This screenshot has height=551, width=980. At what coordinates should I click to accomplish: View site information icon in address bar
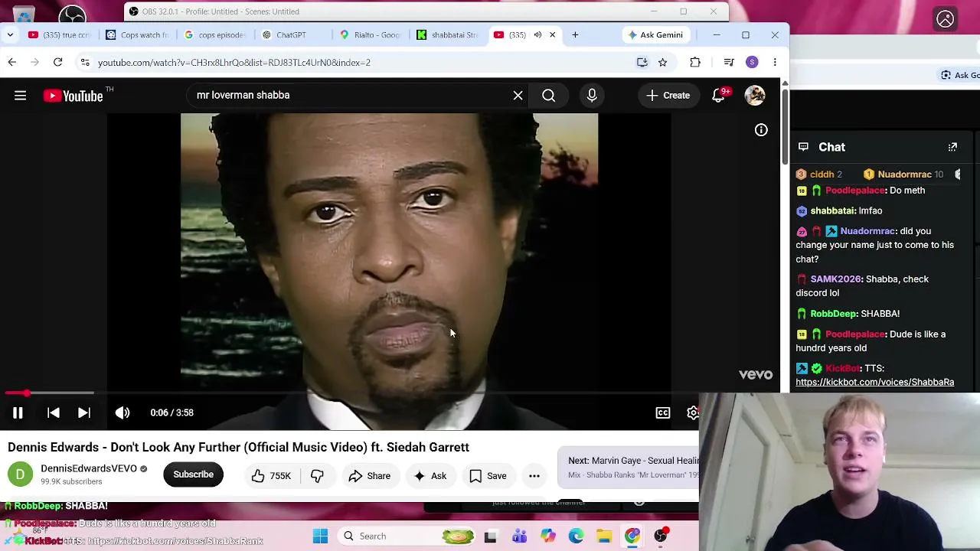(85, 63)
